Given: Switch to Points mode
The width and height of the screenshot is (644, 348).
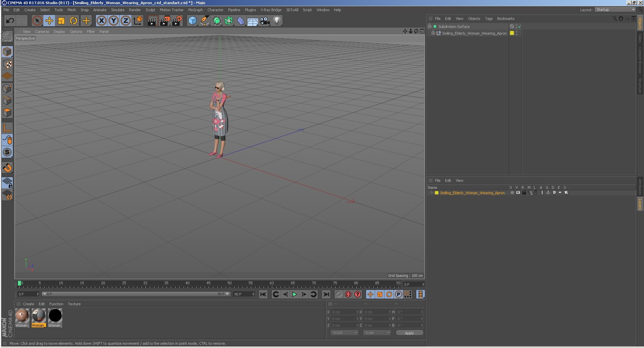Looking at the screenshot, I should click(x=7, y=89).
